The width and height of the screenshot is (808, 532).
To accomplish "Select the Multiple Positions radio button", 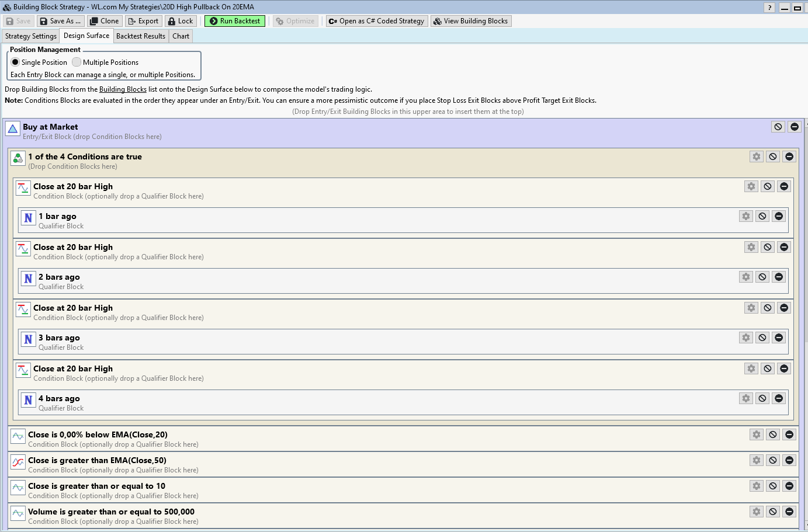I will tap(77, 62).
